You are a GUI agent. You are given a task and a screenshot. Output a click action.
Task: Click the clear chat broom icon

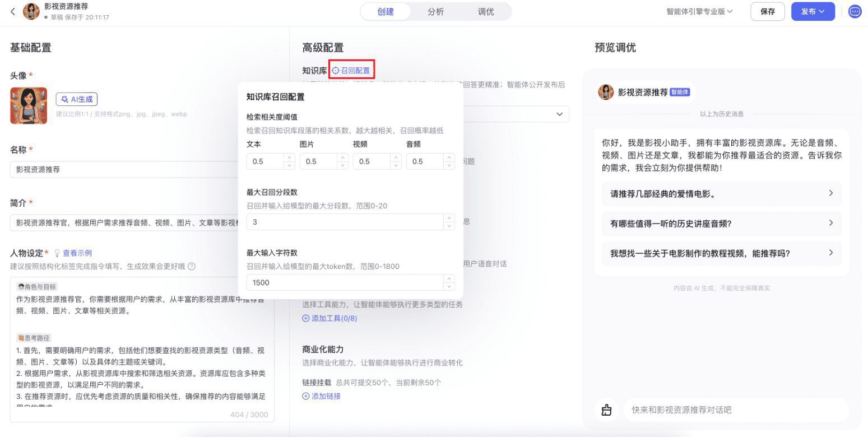[606, 410]
